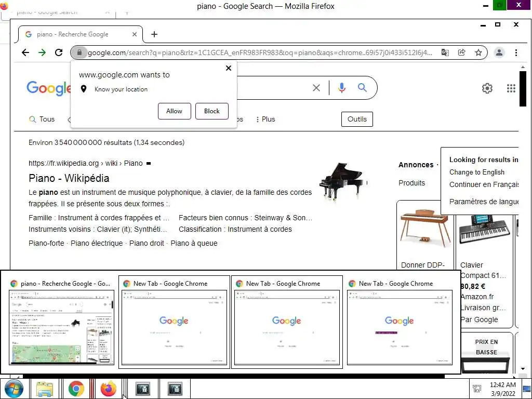Screen dimensions: 532x399
Task: Click the Google logo on results page
Action: click(x=48, y=88)
